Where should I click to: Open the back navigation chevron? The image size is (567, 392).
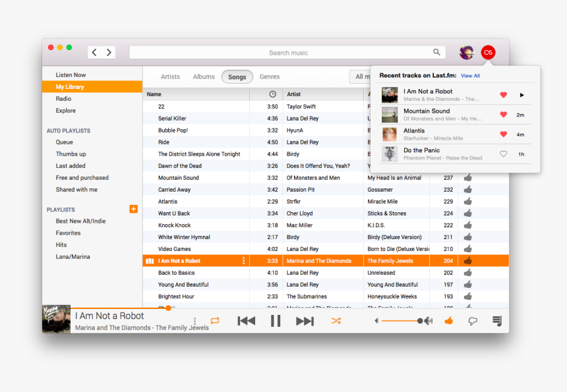coord(94,52)
